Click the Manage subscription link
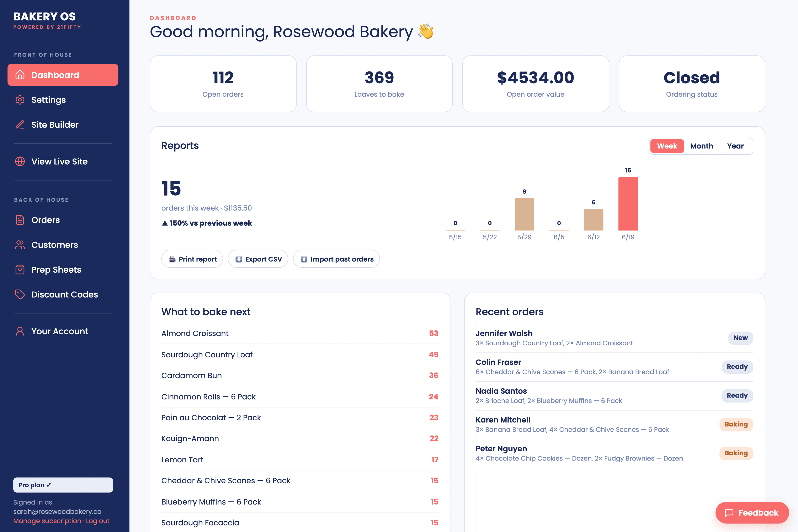798x532 pixels. tap(47, 521)
